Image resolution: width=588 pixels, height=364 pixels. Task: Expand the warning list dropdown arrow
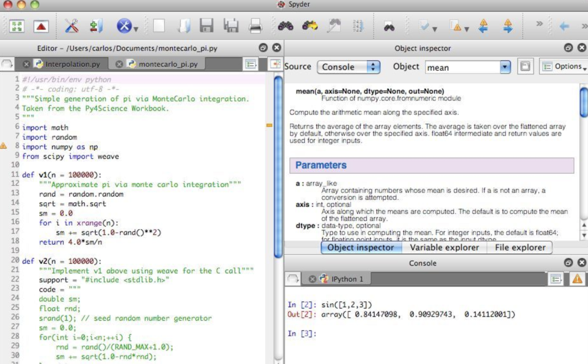(x=467, y=29)
